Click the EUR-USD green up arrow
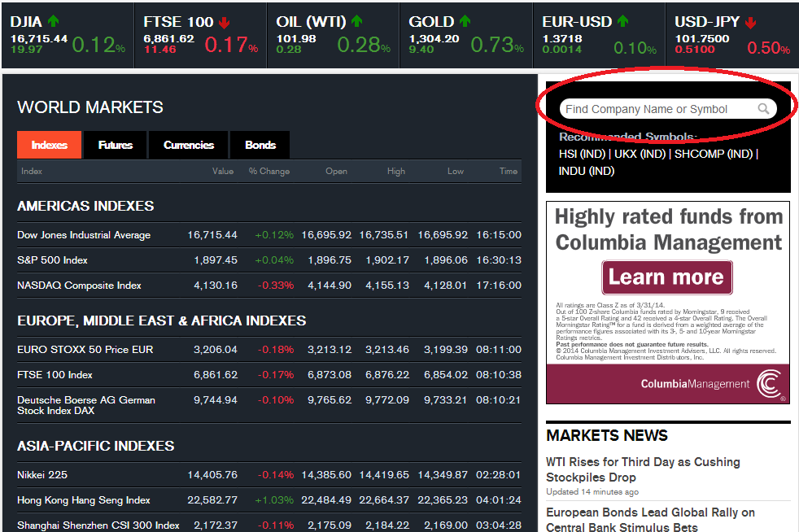799x532 pixels. coord(622,21)
